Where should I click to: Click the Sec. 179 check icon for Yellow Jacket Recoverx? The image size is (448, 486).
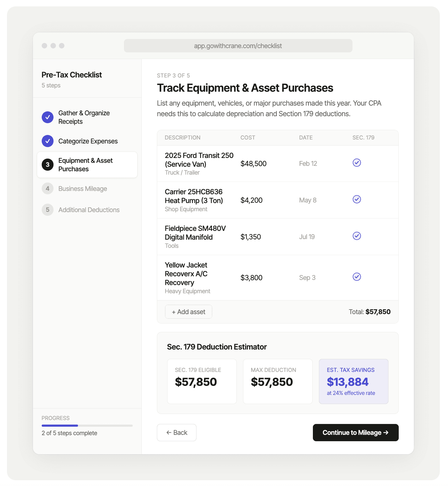tap(357, 277)
